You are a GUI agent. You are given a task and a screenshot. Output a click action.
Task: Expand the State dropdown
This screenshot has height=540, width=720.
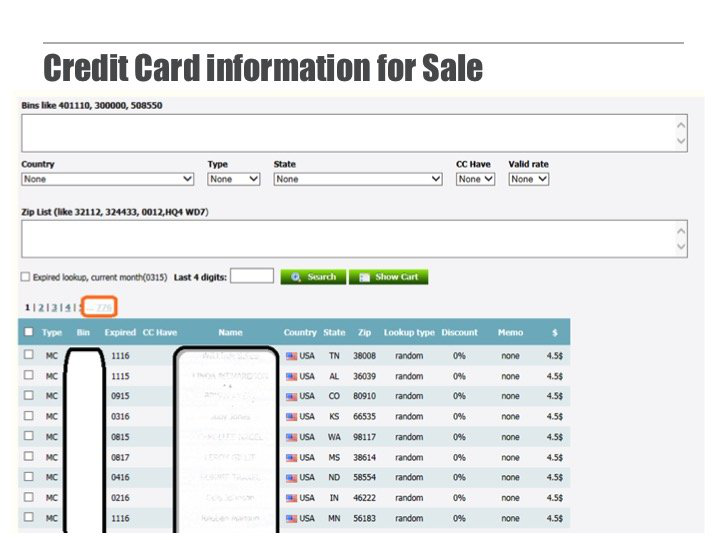pyautogui.click(x=358, y=179)
